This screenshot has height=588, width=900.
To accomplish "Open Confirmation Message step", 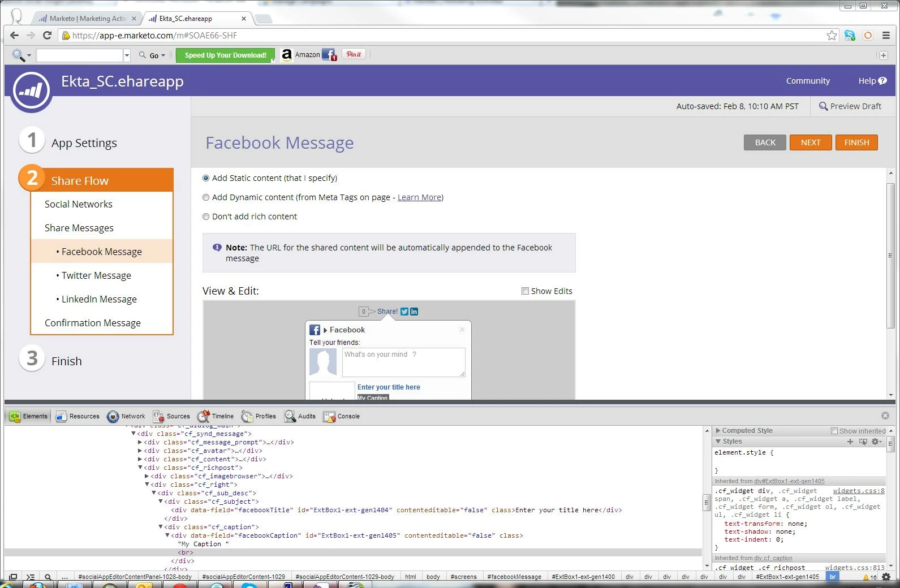I will click(x=93, y=323).
